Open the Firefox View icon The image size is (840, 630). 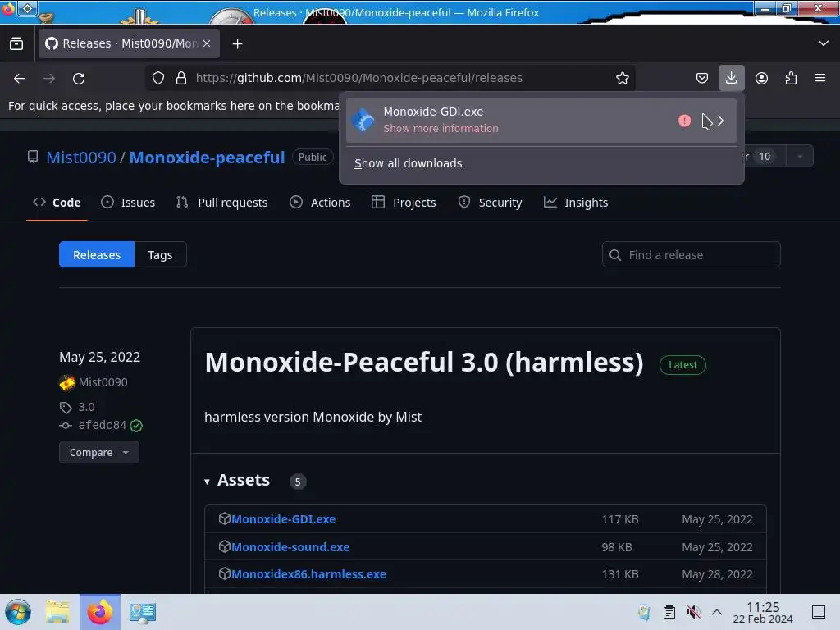(16, 43)
